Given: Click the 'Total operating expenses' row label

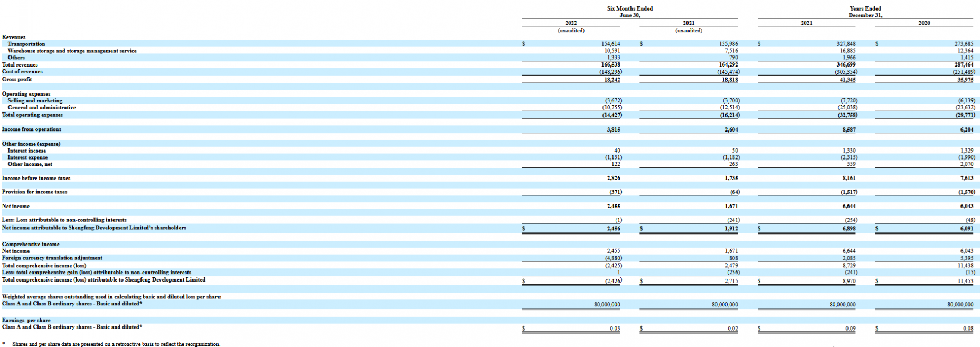Looking at the screenshot, I should pos(32,115).
